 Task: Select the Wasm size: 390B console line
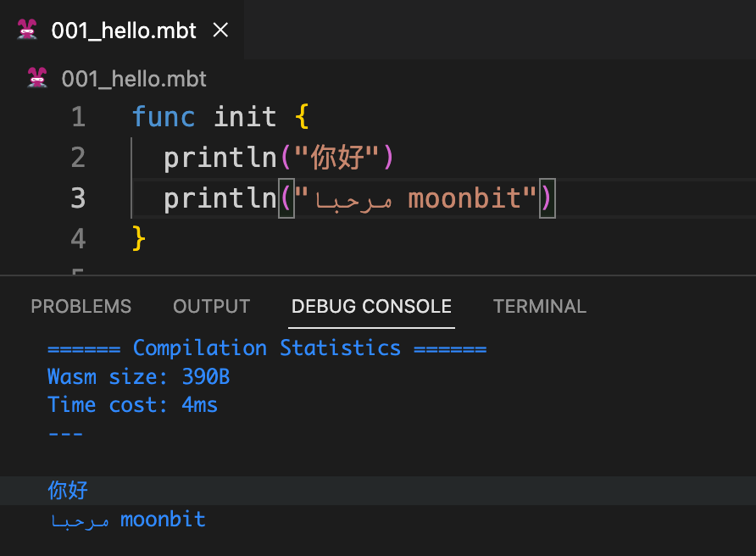coord(138,377)
